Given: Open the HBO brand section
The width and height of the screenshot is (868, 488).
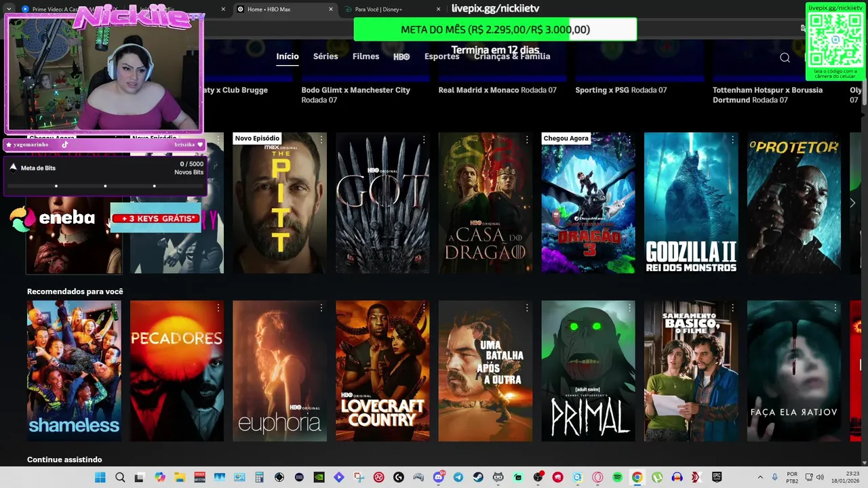Looking at the screenshot, I should pyautogui.click(x=401, y=57).
